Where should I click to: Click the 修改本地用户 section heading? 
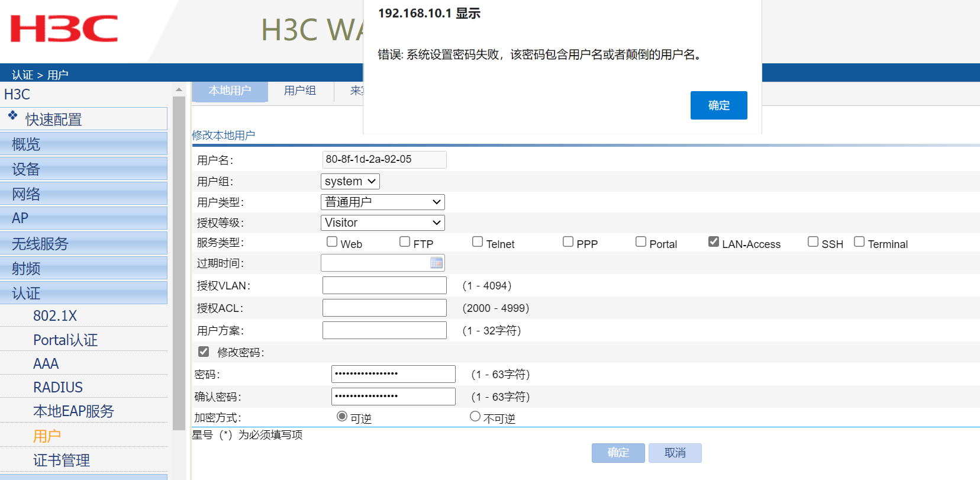coord(224,136)
